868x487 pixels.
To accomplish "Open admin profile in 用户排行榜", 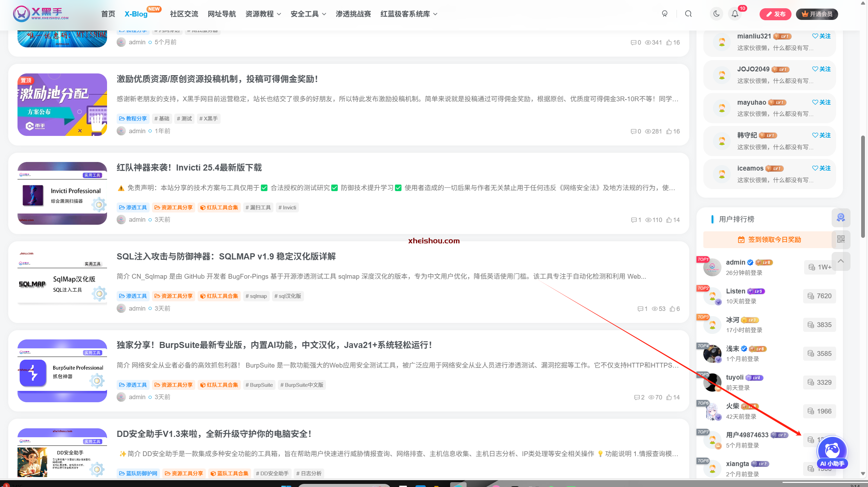I will tap(735, 262).
